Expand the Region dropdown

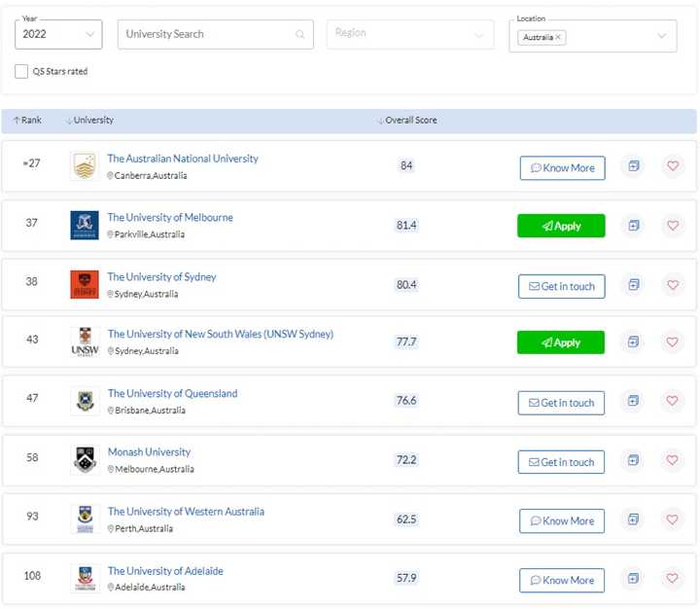pyautogui.click(x=410, y=34)
